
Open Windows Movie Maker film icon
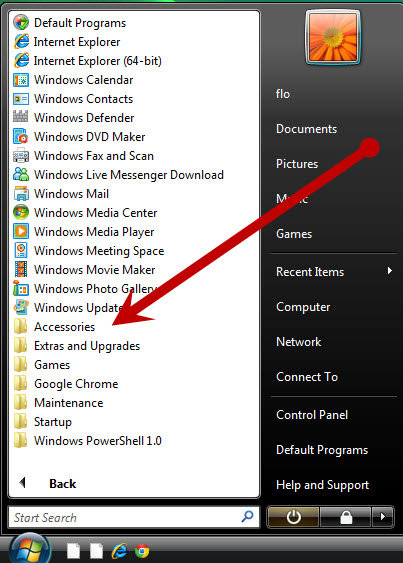[x=21, y=269]
